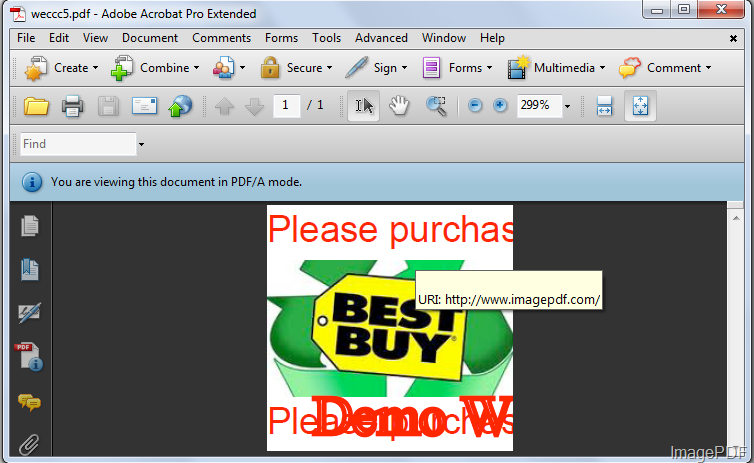Activate the Marquee Zoom tool
Viewport: 754px width, 463px height.
coord(436,106)
